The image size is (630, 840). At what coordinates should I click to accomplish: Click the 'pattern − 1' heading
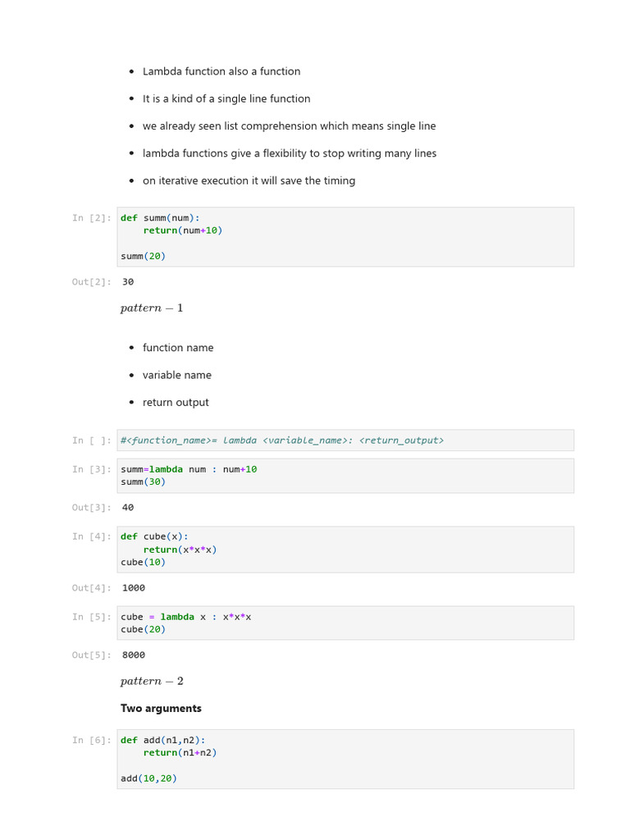152,308
